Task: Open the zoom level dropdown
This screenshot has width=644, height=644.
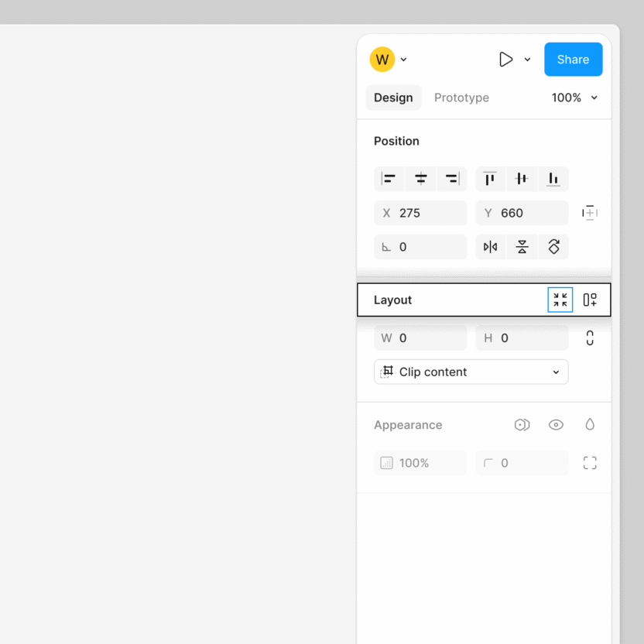Action: pos(574,98)
